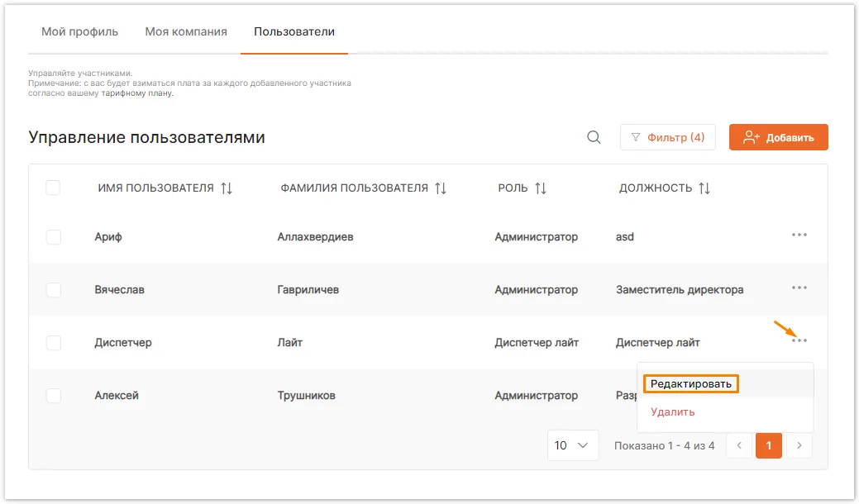Viewport: 859px width, 504px height.
Task: Click position asd
Action: point(625,237)
